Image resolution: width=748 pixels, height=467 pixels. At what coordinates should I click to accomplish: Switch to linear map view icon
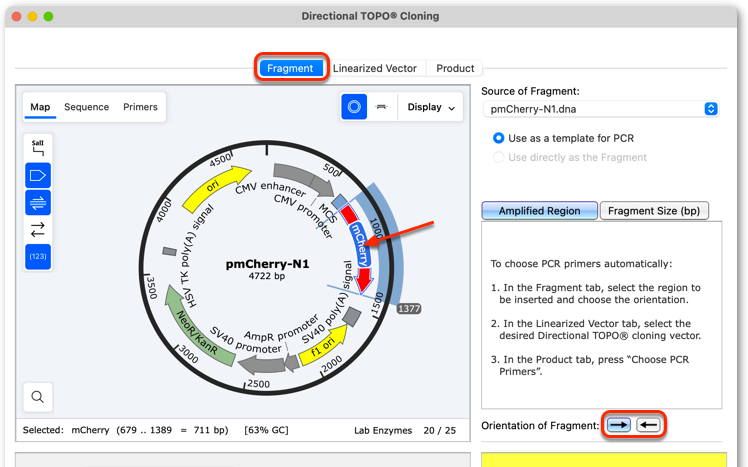coord(381,107)
